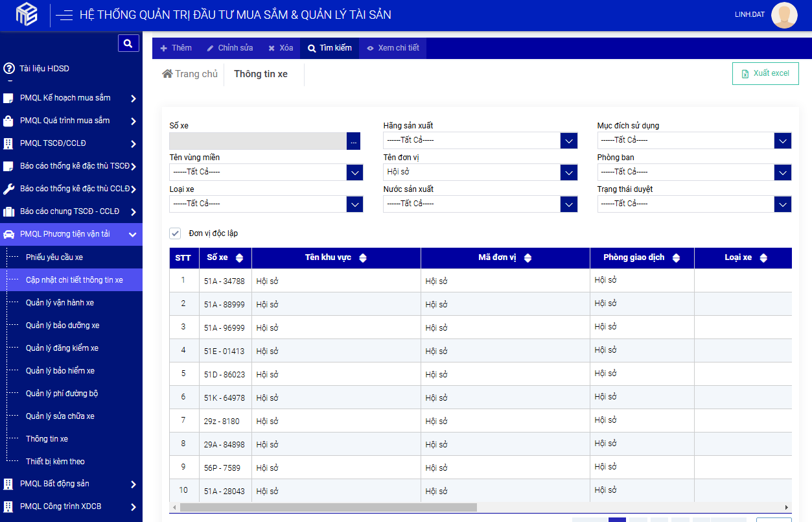Click the ellipsis button beside Số xe

click(x=353, y=141)
